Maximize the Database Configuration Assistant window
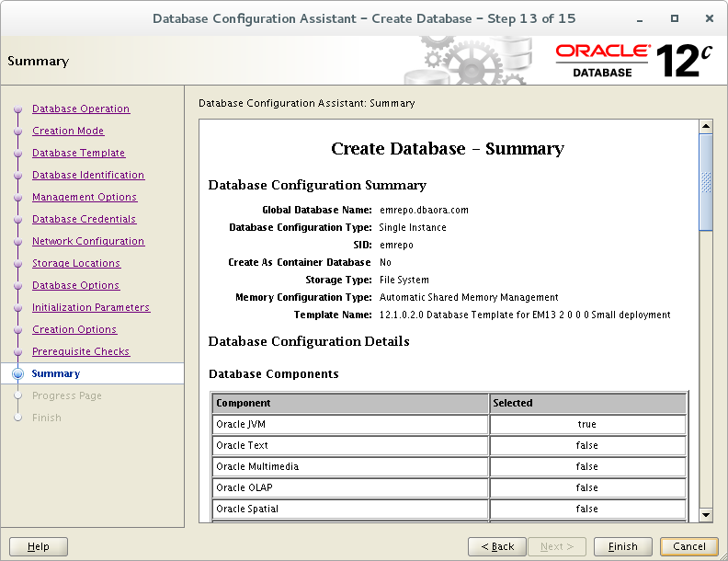 tap(675, 18)
